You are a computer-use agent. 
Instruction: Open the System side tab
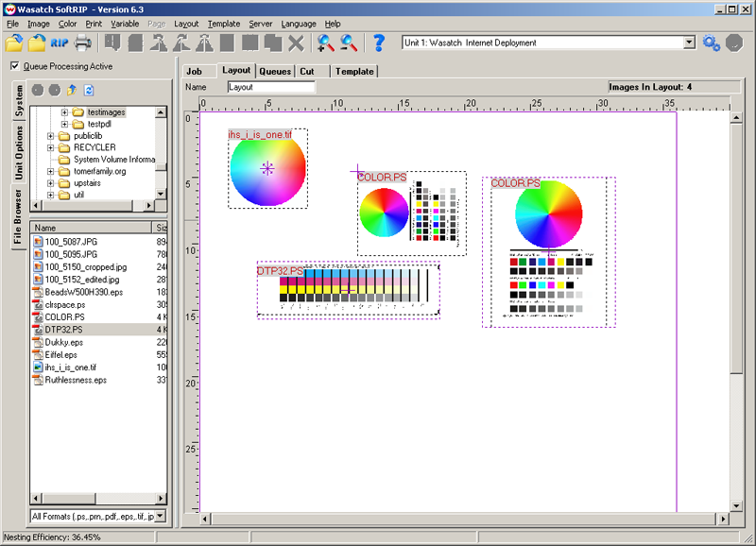point(18,100)
